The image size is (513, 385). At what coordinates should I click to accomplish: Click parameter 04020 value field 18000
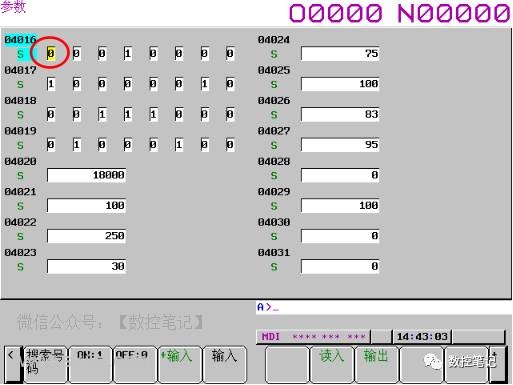click(x=86, y=175)
